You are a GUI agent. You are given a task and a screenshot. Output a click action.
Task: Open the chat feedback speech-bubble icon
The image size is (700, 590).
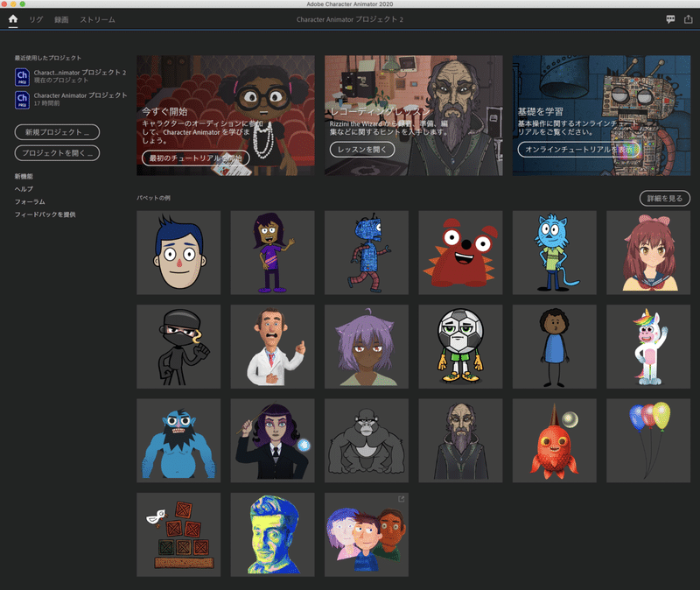pos(670,19)
